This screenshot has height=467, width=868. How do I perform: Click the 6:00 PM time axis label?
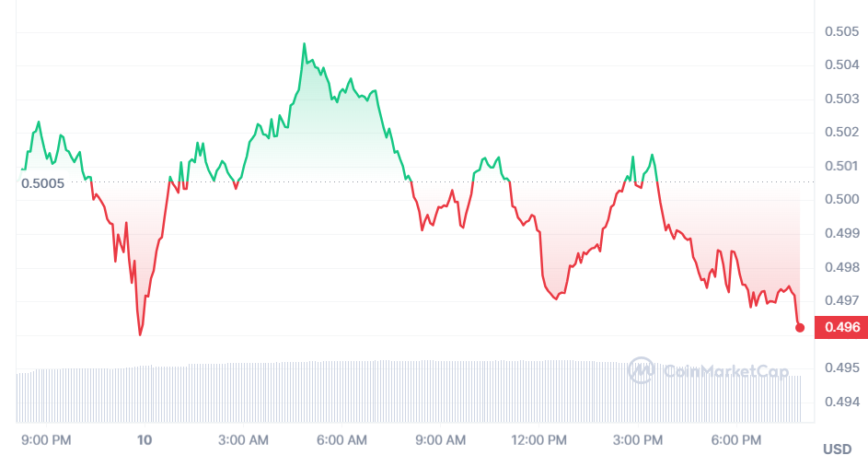(x=736, y=440)
